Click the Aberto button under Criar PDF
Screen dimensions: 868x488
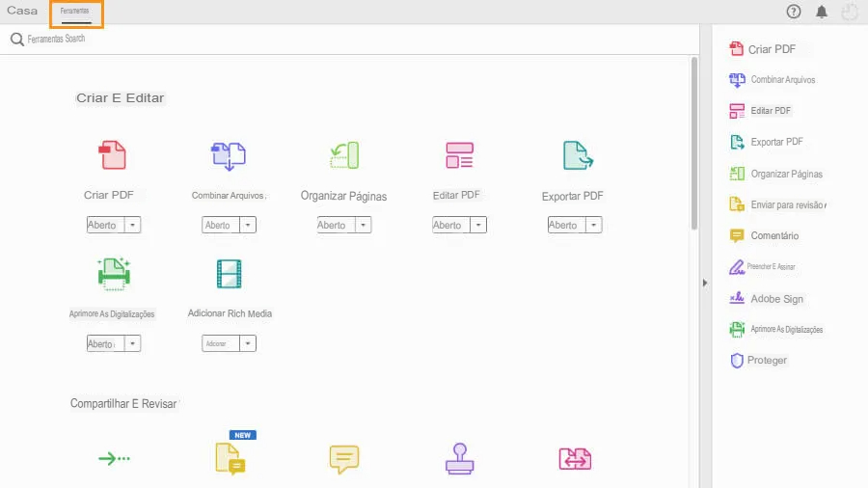[x=105, y=225]
